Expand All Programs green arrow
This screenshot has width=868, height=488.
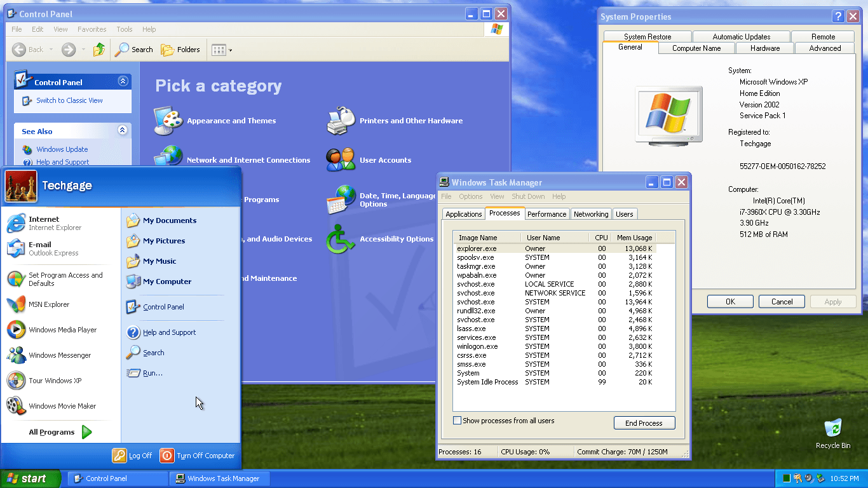(87, 432)
